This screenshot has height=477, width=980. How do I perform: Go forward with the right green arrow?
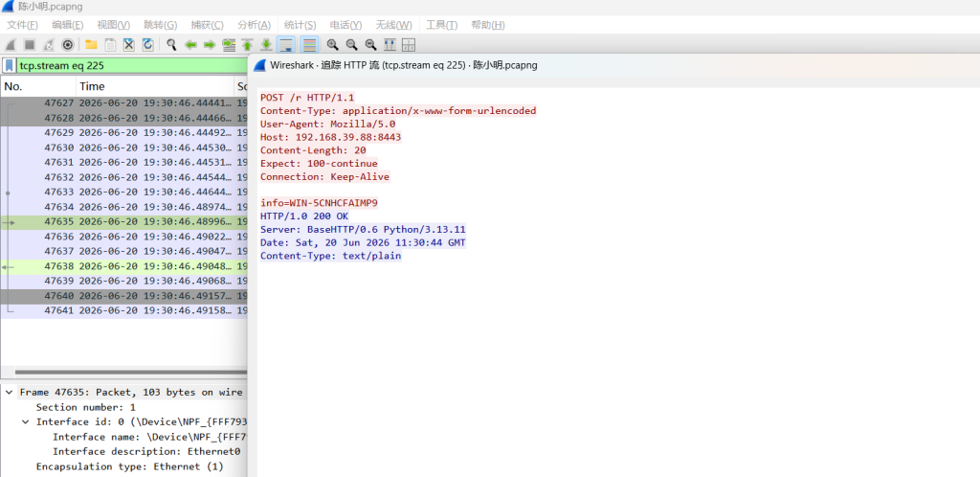coord(210,45)
